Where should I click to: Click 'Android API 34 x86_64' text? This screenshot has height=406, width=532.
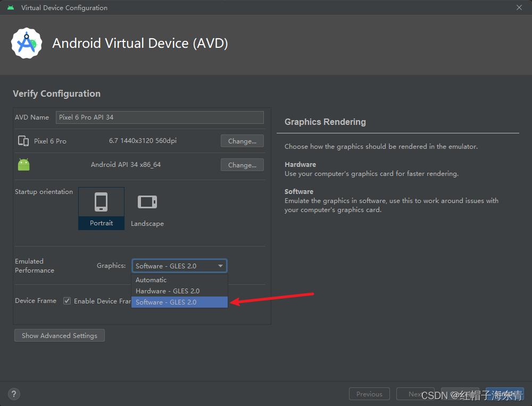[126, 165]
